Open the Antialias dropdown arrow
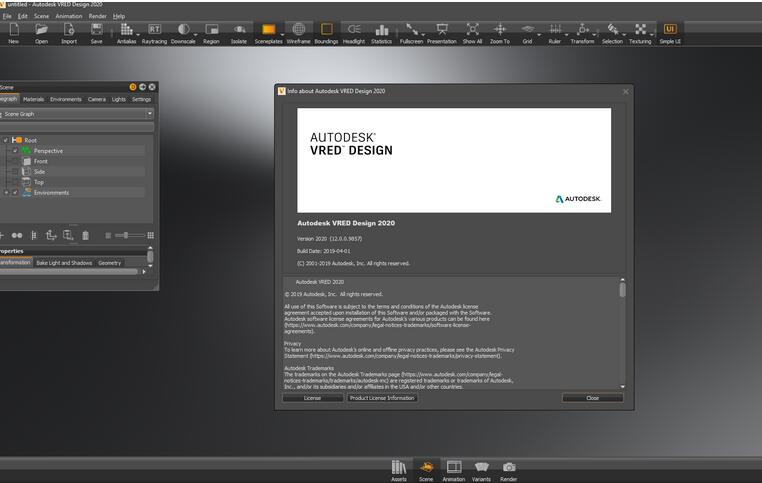 [138, 35]
